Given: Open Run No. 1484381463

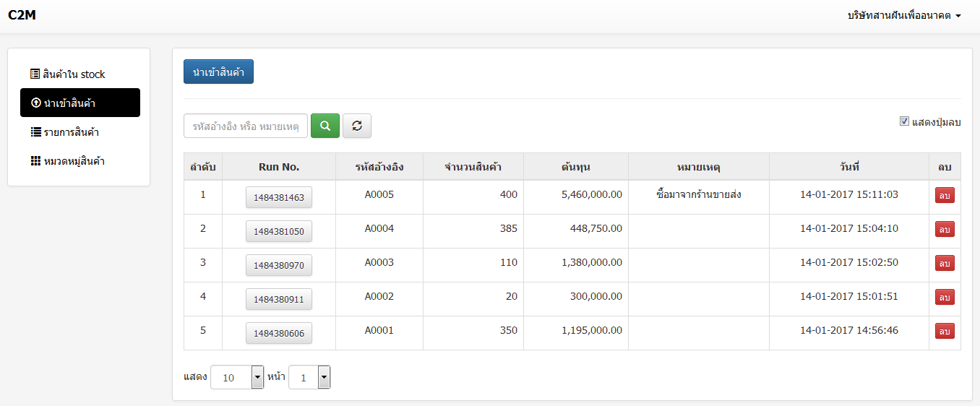Looking at the screenshot, I should pos(279,197).
